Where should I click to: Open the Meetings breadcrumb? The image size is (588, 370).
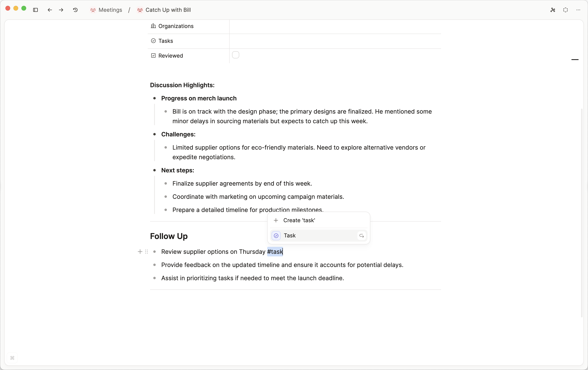pos(110,10)
